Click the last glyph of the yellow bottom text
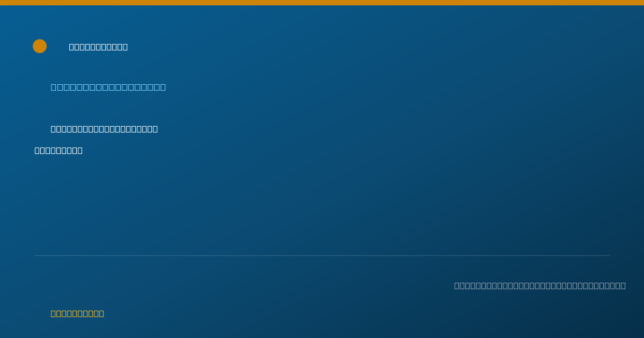This screenshot has width=644, height=338. click(x=101, y=313)
